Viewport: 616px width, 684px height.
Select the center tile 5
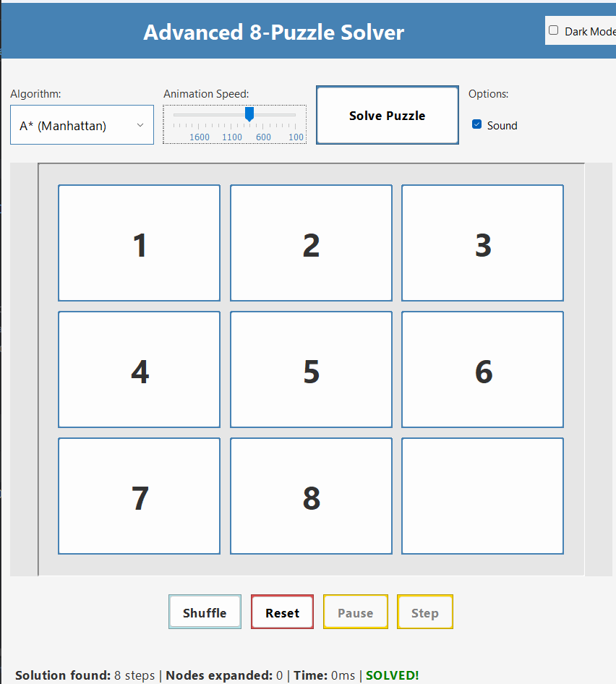pyautogui.click(x=311, y=369)
